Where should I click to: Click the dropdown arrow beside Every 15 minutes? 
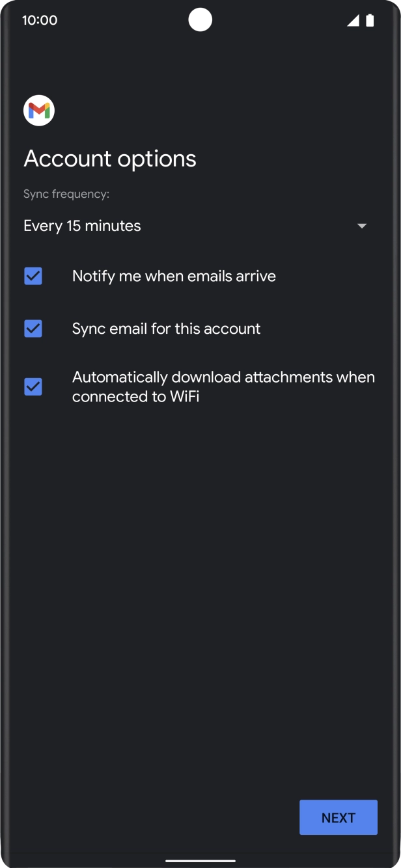coord(362,226)
